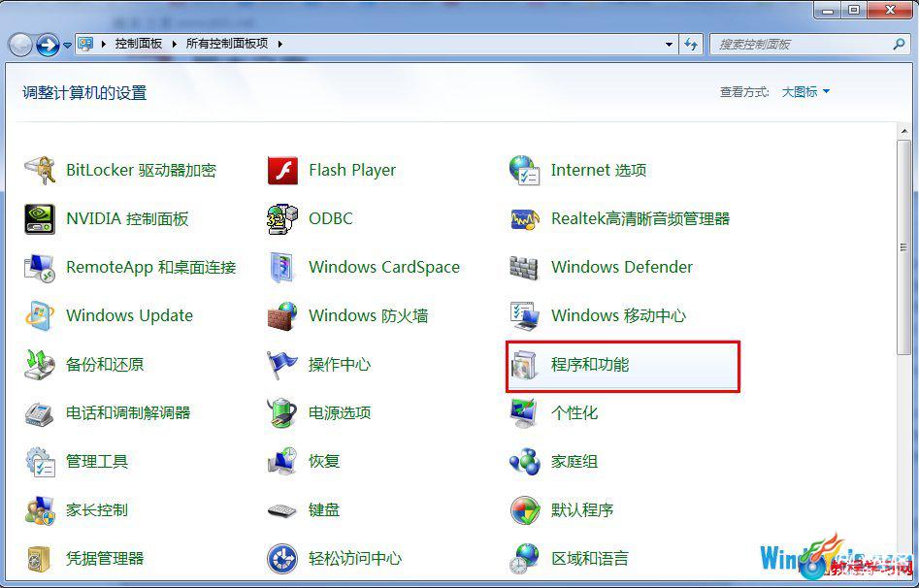Click the NVIDIA 控制面板 icon
This screenshot has height=588, width=919.
point(39,218)
